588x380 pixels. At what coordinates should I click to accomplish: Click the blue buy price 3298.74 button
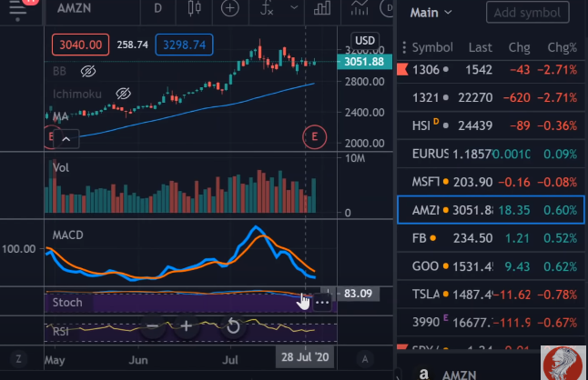[x=184, y=45]
